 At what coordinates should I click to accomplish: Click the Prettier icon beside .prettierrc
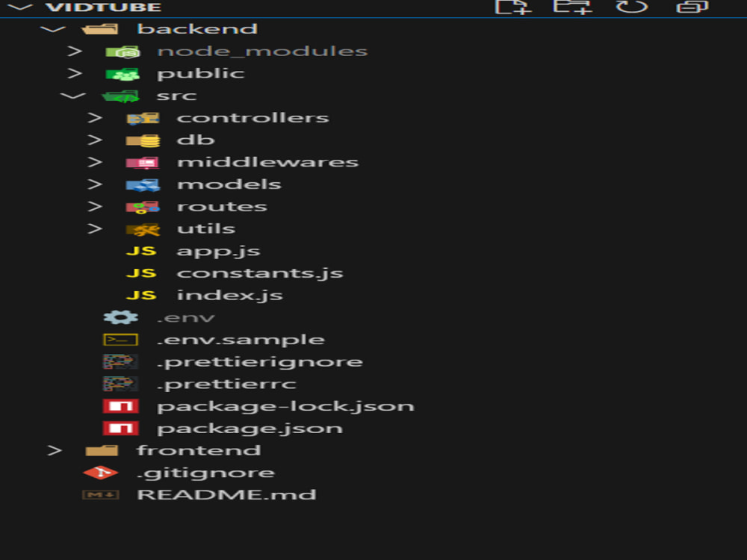click(120, 384)
